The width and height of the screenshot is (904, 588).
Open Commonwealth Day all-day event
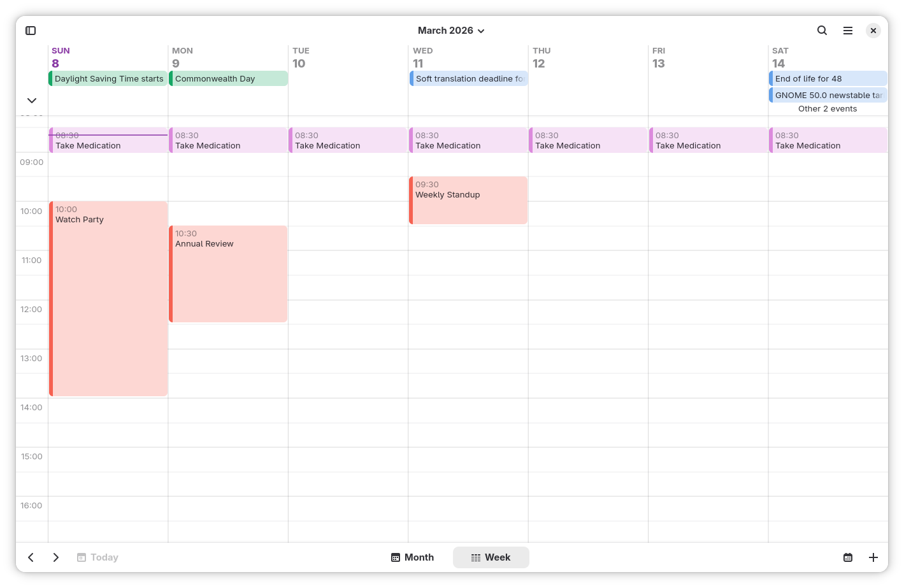pos(228,79)
